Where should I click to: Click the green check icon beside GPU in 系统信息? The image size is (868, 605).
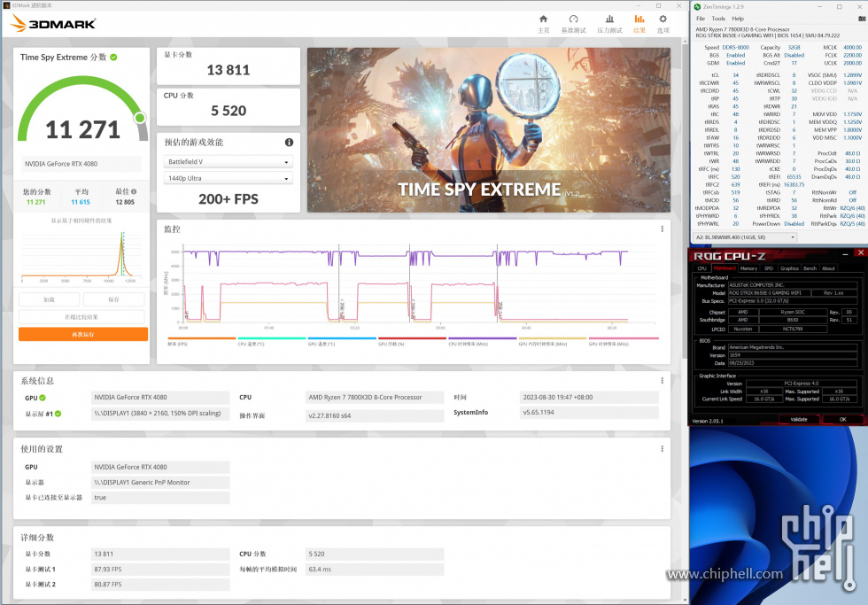43,398
